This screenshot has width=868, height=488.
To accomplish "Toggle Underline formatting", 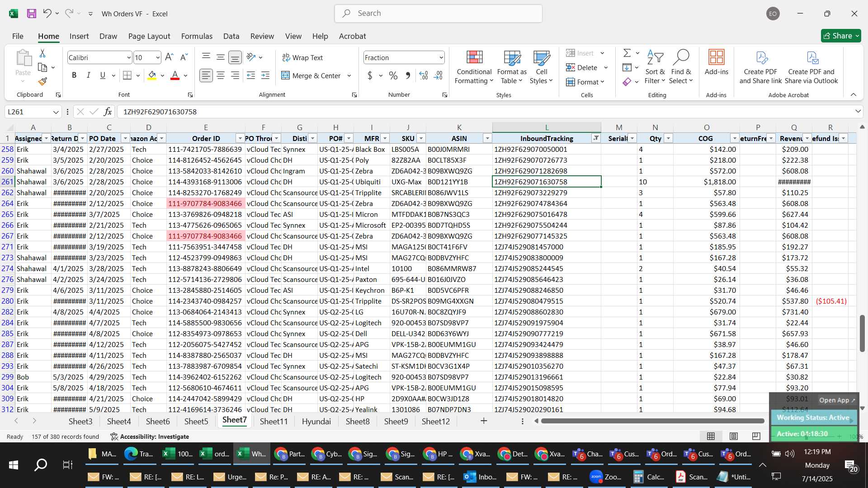I will click(x=103, y=75).
